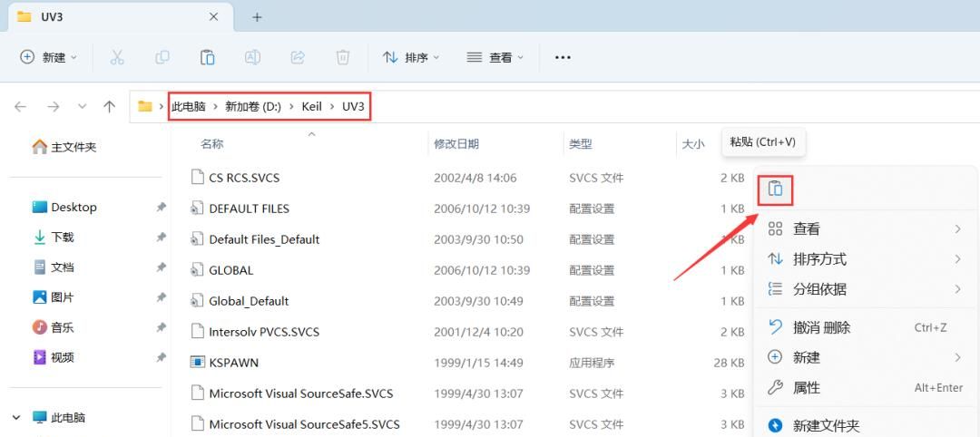
Task: Click the pin icon beside 图片
Action: tap(161, 297)
